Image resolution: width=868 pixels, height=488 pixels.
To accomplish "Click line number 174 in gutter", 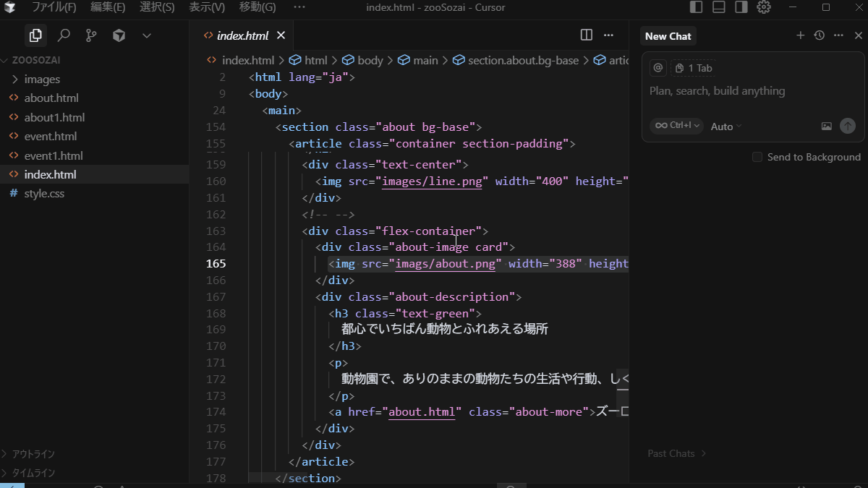I will click(216, 412).
